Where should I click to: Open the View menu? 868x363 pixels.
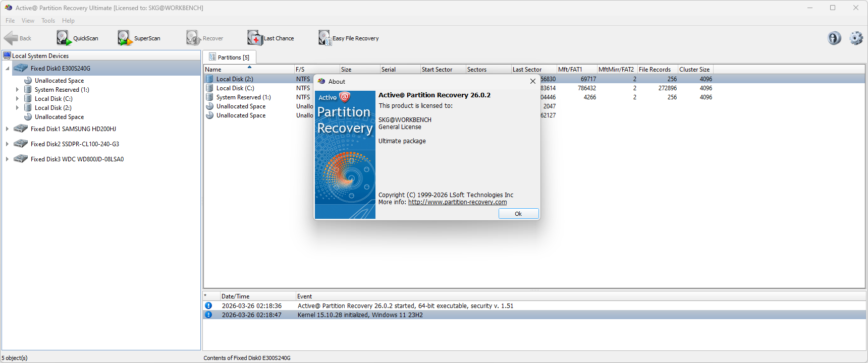(28, 21)
